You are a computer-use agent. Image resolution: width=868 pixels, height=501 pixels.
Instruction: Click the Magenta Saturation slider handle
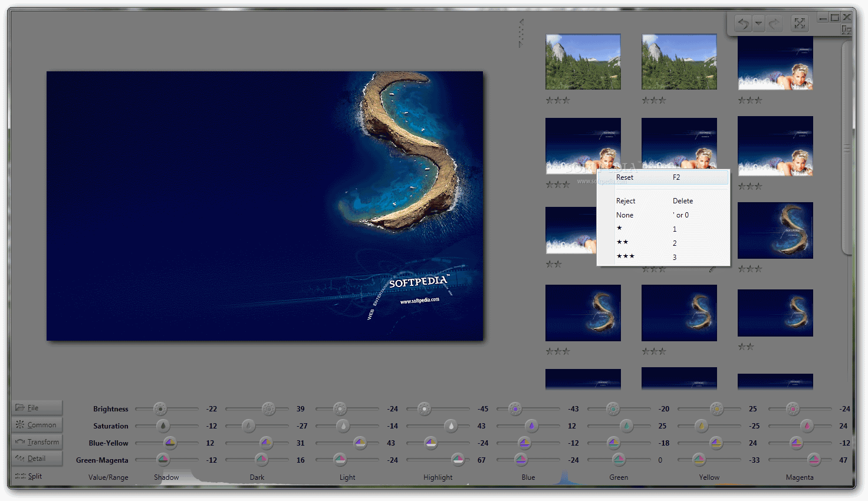pos(807,426)
